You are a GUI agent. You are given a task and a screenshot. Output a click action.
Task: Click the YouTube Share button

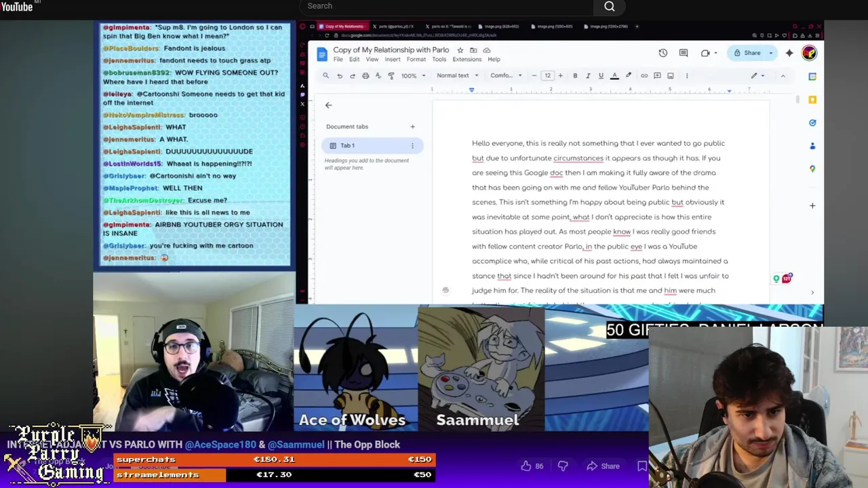(x=604, y=466)
